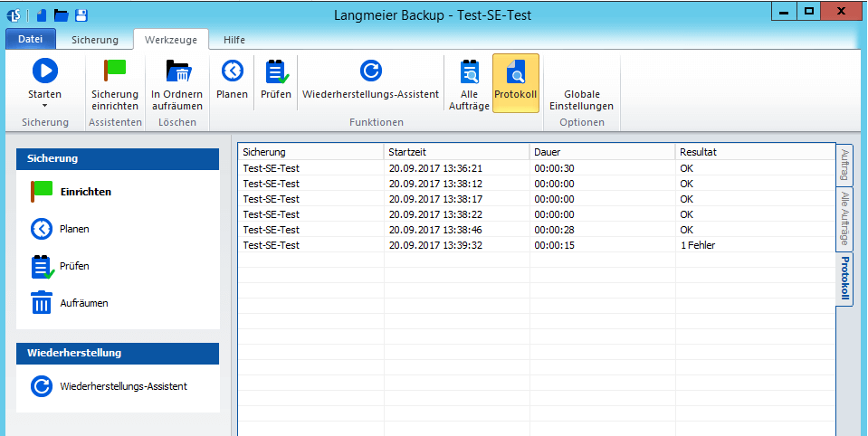
Task: Open the Hilfe ribbon tab
Action: (x=234, y=40)
